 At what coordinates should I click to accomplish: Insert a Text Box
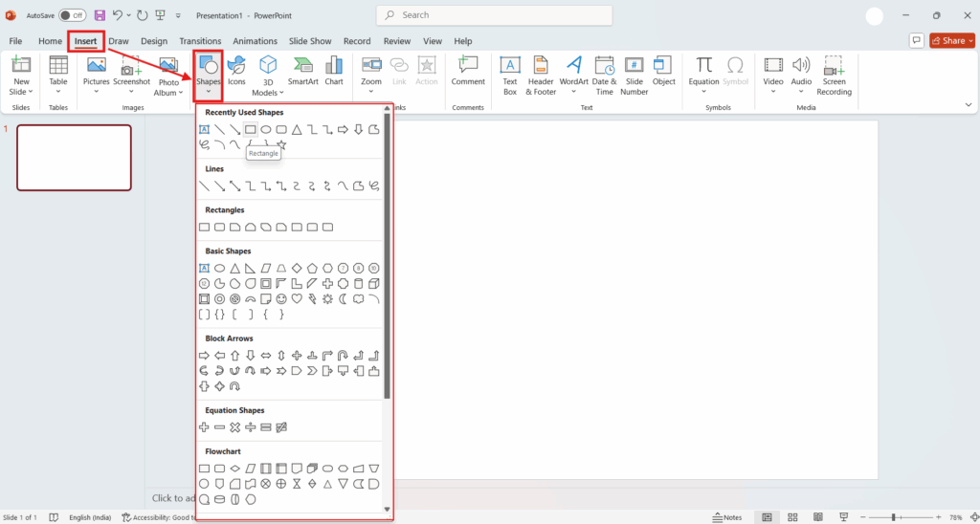tap(510, 75)
